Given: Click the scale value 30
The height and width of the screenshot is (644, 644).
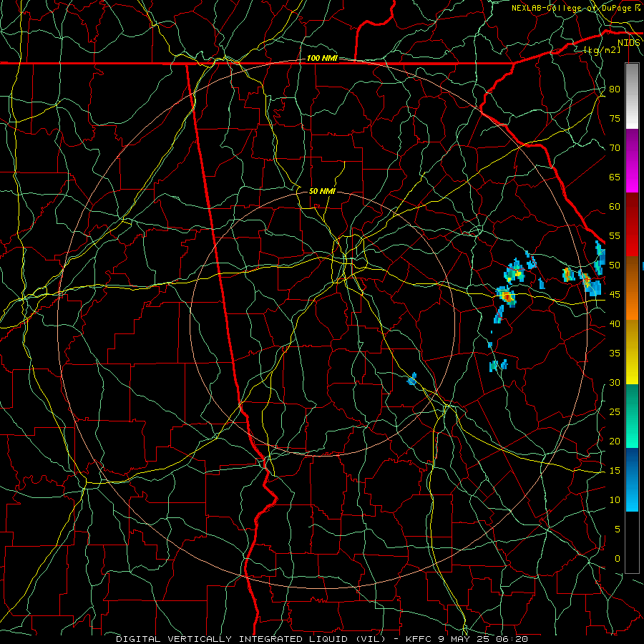Looking at the screenshot, I should (x=615, y=383).
